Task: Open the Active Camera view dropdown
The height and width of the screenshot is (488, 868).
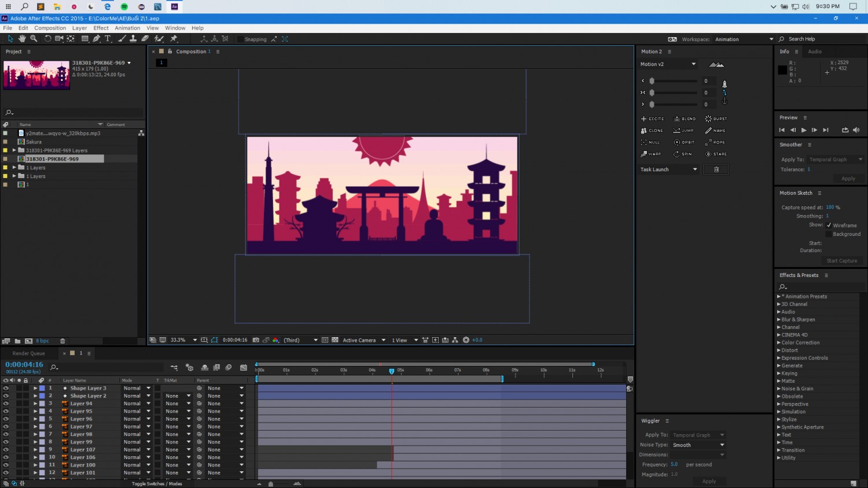Action: pos(364,340)
